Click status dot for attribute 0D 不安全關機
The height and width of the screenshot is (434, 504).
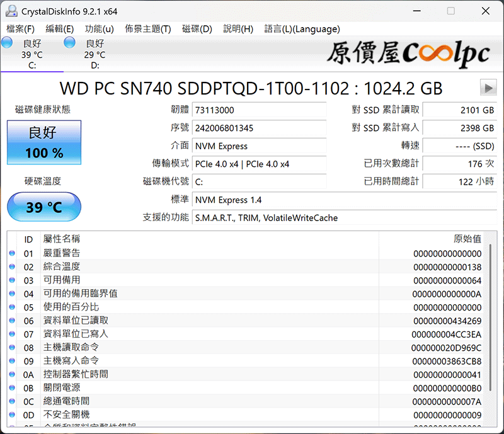12,415
